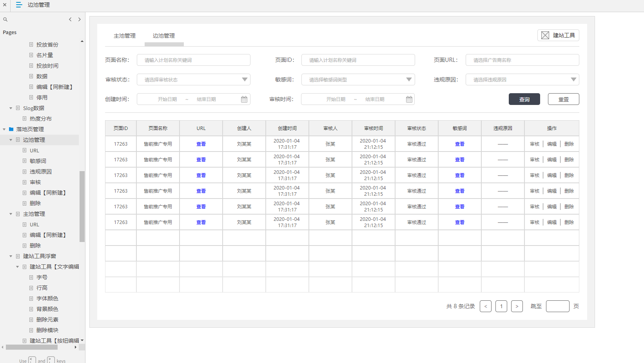
Task: Click the 页面名称 input field
Action: 194,60
